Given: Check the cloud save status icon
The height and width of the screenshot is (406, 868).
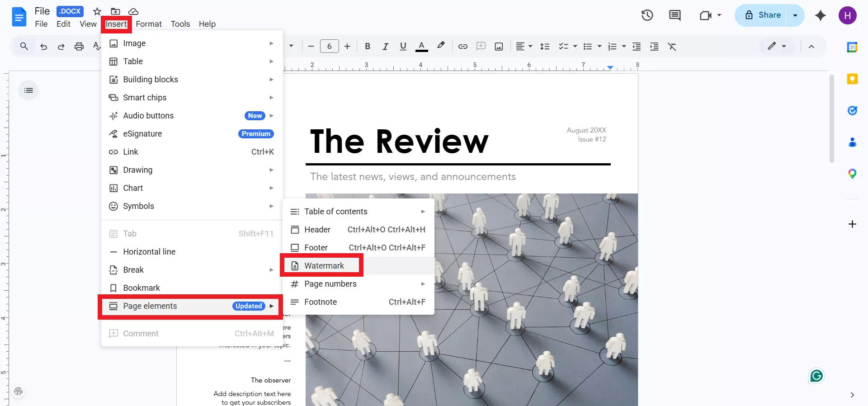Looking at the screenshot, I should tap(133, 11).
